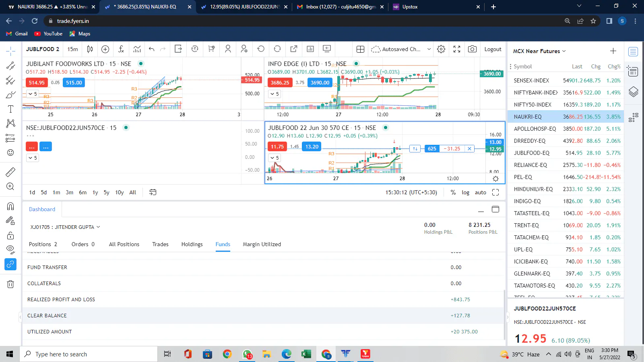Set chart range to 1d
Image resolution: width=644 pixels, height=362 pixels.
click(32, 192)
